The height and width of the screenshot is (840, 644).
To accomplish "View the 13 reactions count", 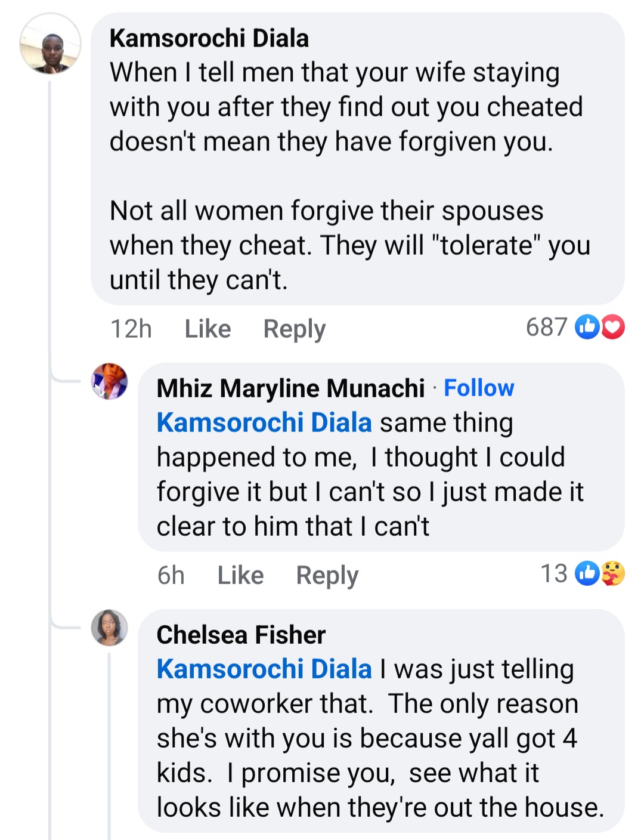I will click(554, 573).
